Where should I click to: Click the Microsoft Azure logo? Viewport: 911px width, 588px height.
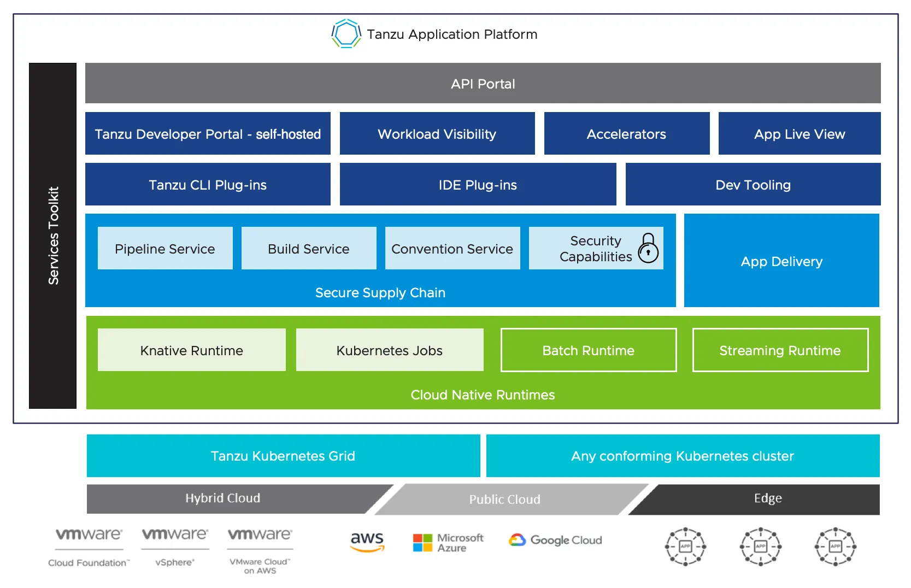click(448, 543)
